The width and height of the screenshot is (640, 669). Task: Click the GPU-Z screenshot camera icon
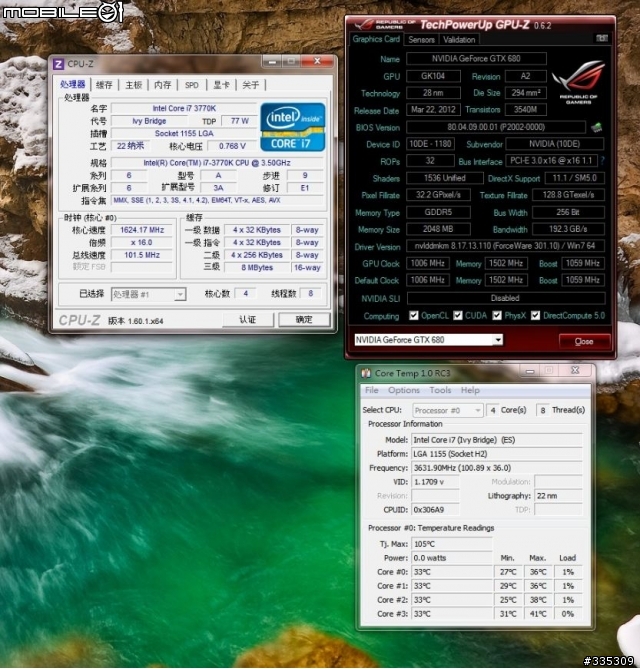pyautogui.click(x=602, y=38)
